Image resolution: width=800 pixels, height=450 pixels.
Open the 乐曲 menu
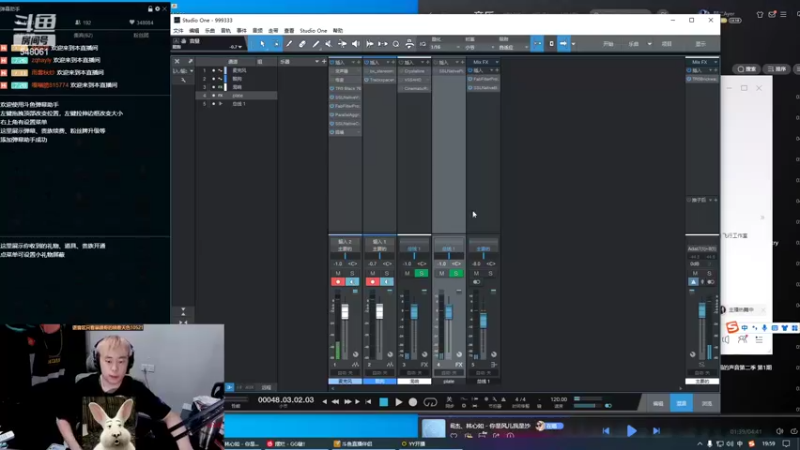click(x=210, y=31)
